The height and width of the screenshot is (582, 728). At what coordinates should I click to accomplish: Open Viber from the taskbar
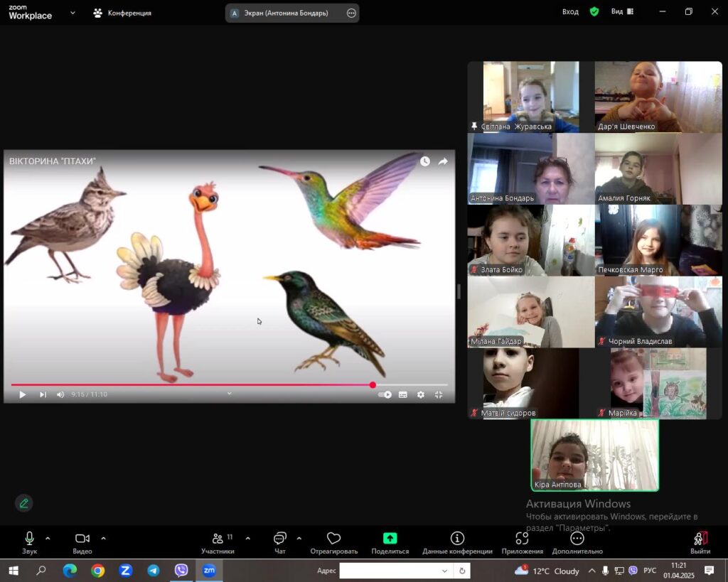(x=181, y=571)
